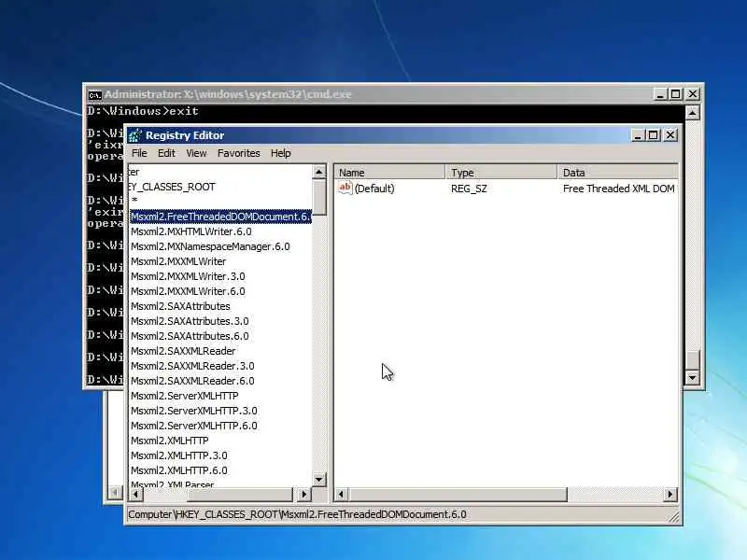This screenshot has width=747, height=560.
Task: Click the values pane horizontal scrollbar thumb
Action: [458, 495]
